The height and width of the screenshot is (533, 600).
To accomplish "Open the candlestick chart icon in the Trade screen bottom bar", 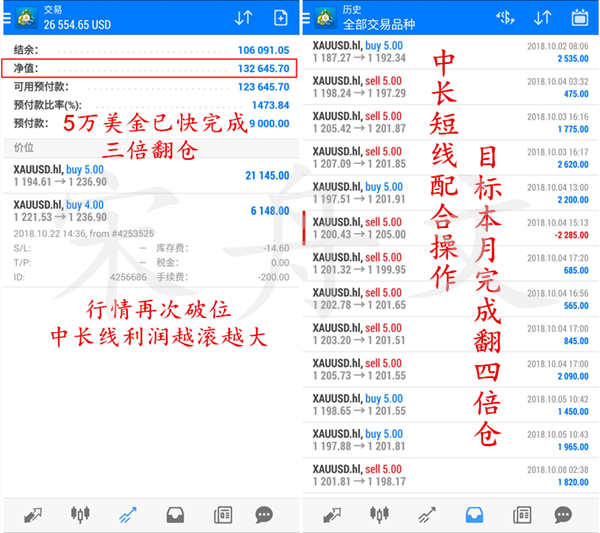I will coord(80,514).
